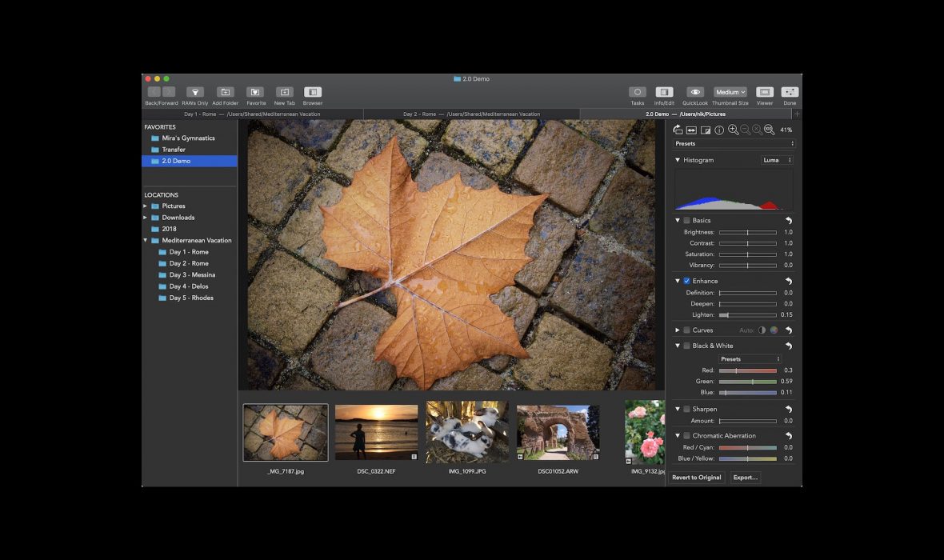
Task: Open the Luma histogram mode dropdown
Action: click(x=776, y=160)
